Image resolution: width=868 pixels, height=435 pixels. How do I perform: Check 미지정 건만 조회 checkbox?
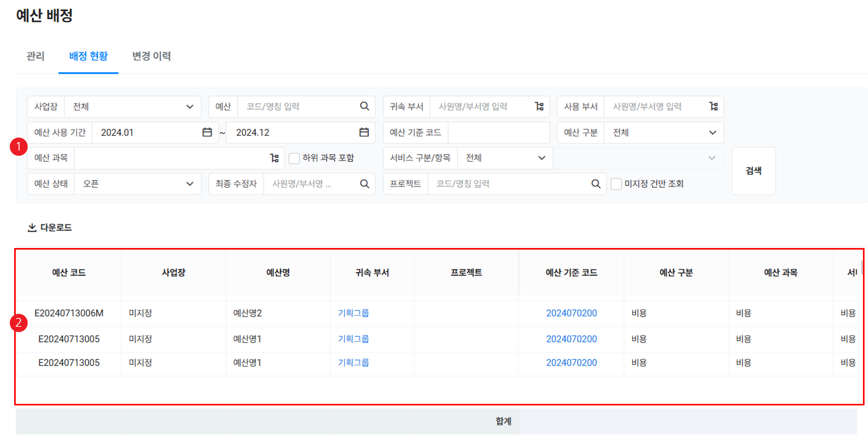click(616, 184)
